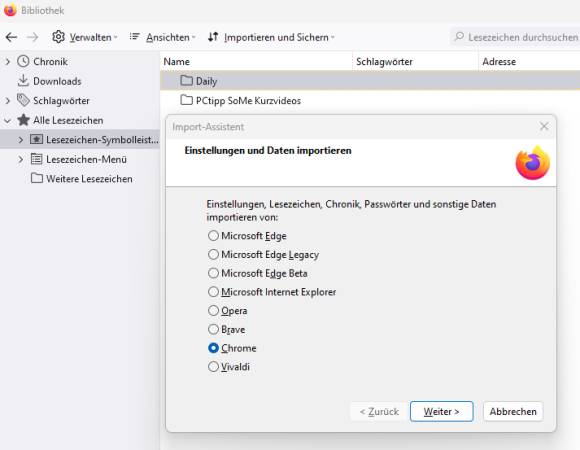The image size is (580, 450).
Task: Sort by Schlagwörter column header
Action: click(x=415, y=61)
